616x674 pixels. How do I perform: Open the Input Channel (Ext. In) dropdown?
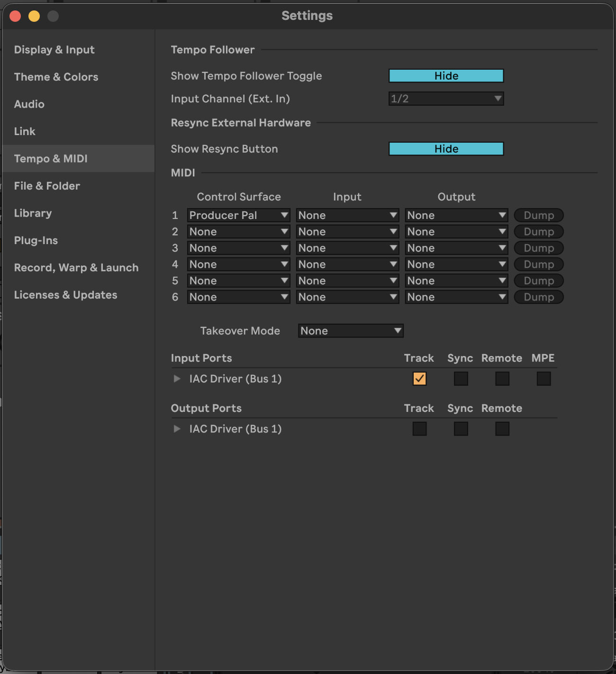[446, 99]
